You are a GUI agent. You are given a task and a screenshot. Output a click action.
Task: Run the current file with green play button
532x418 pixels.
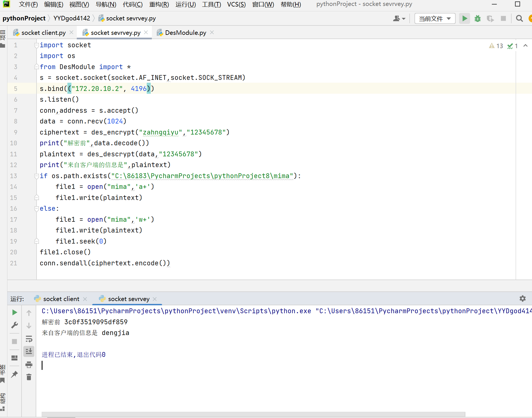tap(465, 19)
